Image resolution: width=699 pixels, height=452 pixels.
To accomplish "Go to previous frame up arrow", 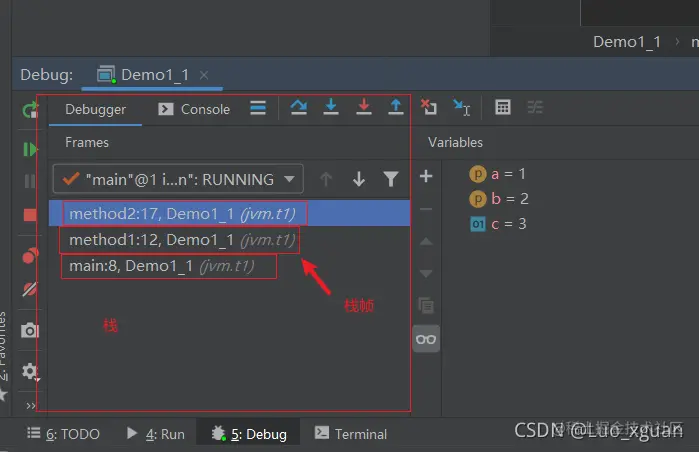I will pyautogui.click(x=326, y=179).
